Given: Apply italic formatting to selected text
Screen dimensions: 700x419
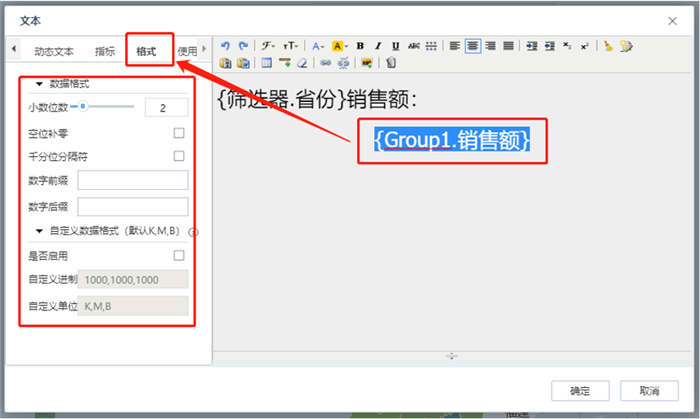Looking at the screenshot, I should coord(378,46).
